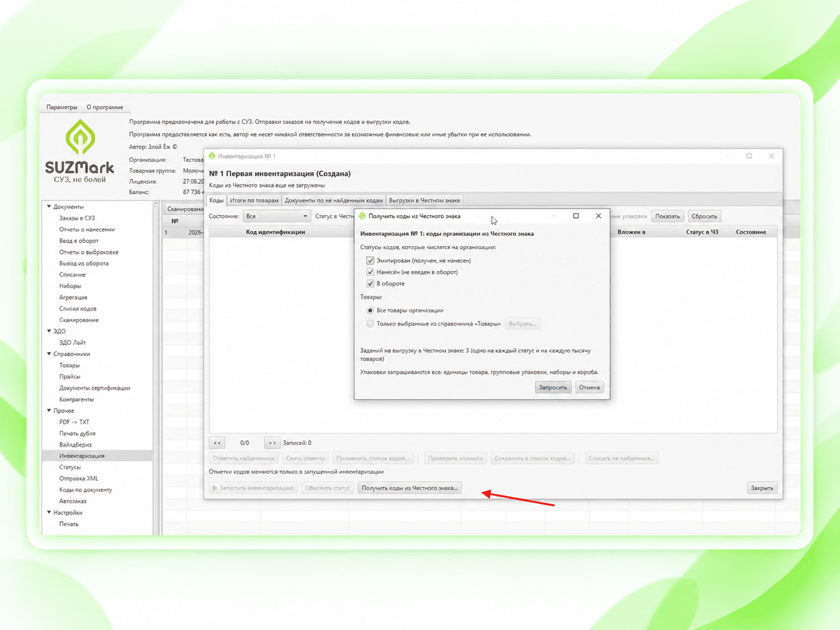Switch to the «Итоги по товарам» tab
Image resolution: width=840 pixels, height=630 pixels.
click(x=254, y=201)
